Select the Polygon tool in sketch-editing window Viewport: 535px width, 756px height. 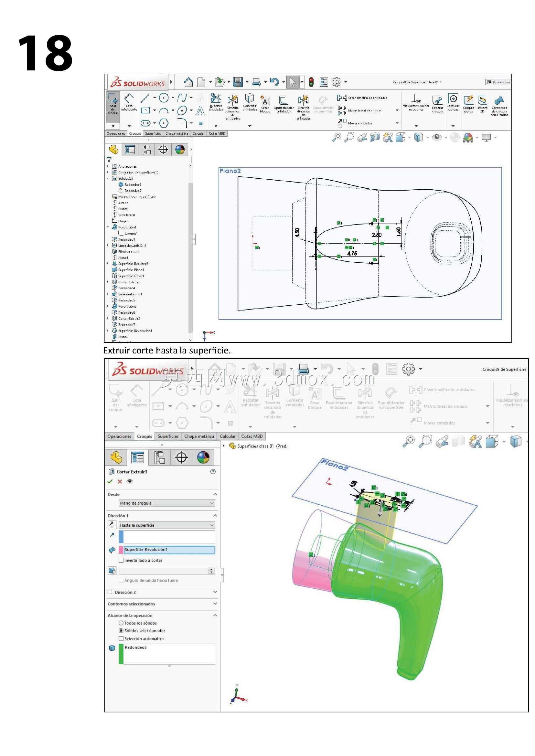pyautogui.click(x=164, y=123)
